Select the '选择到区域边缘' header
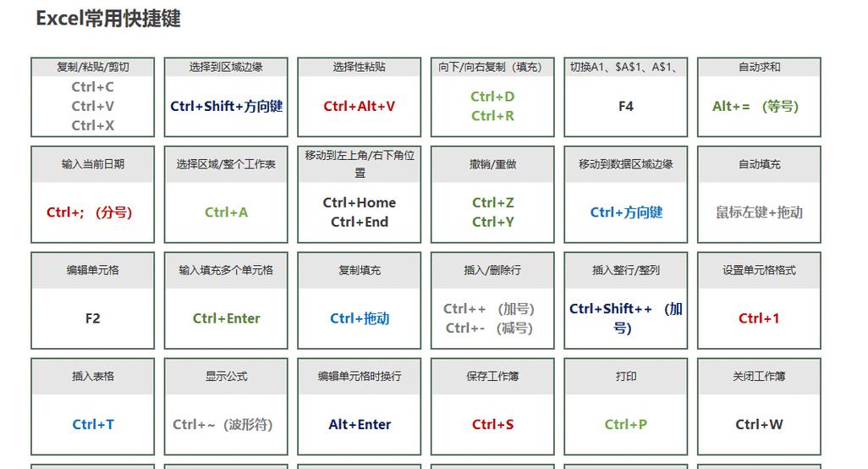 tap(226, 67)
